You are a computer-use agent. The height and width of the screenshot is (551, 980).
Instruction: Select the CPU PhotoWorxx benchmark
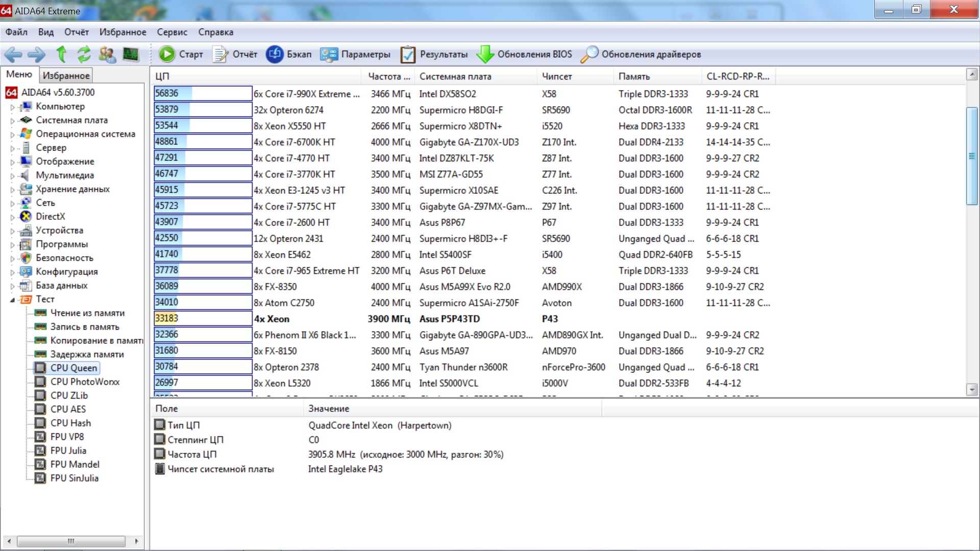(x=85, y=382)
